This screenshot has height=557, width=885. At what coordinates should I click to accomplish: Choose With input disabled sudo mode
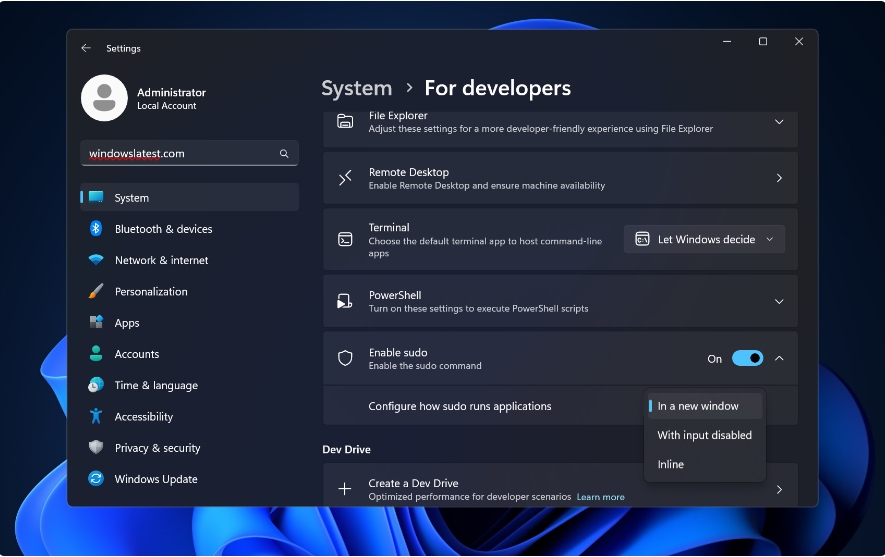coord(704,435)
